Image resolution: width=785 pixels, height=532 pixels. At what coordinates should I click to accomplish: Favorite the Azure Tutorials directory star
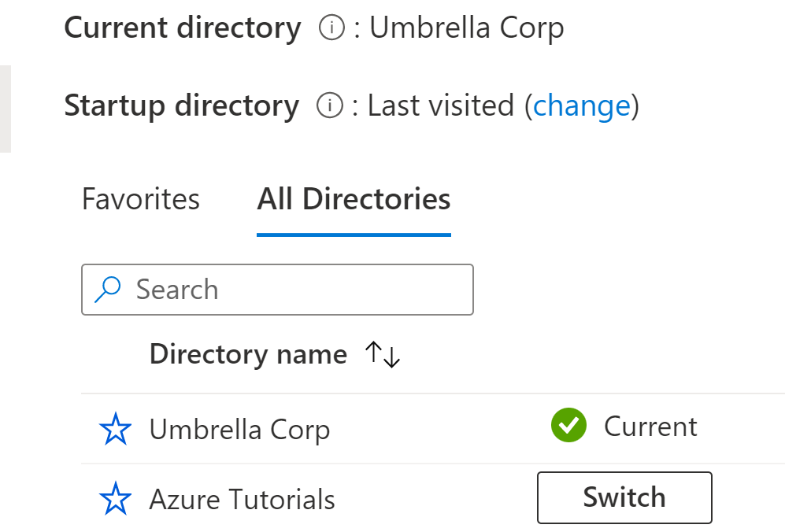[115, 497]
